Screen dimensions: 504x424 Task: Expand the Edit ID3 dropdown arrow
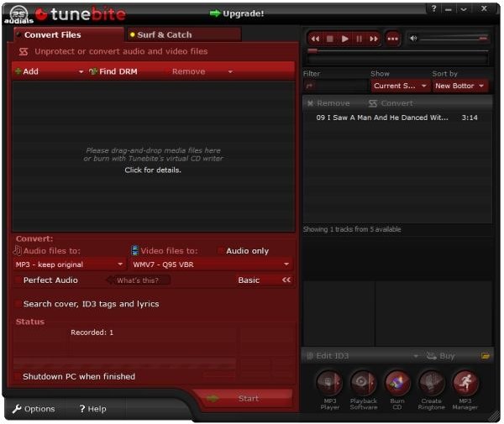416,356
